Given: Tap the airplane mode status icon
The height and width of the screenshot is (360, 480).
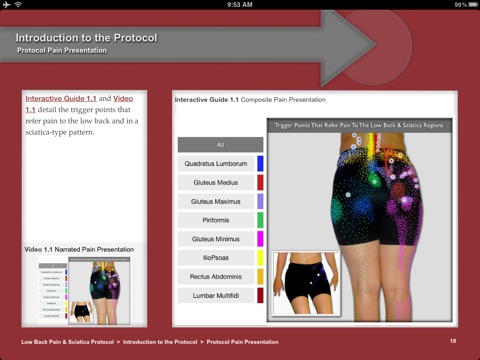Looking at the screenshot, I should coord(6,4).
